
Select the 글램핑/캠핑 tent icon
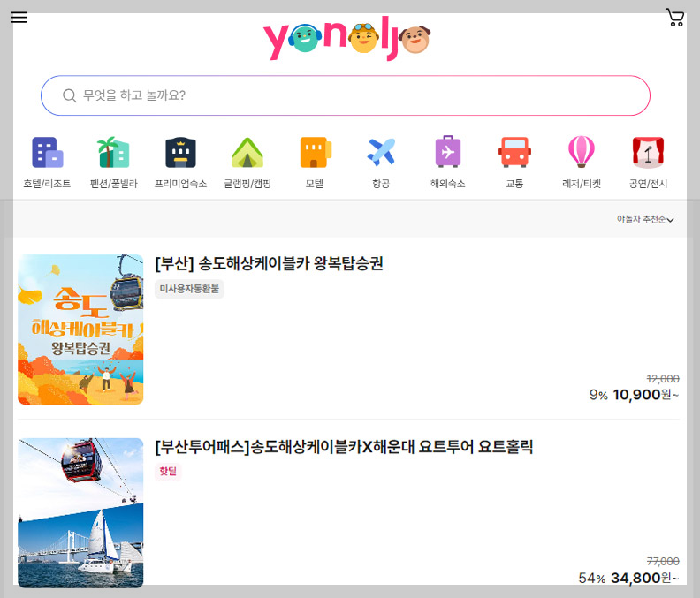coord(247,152)
